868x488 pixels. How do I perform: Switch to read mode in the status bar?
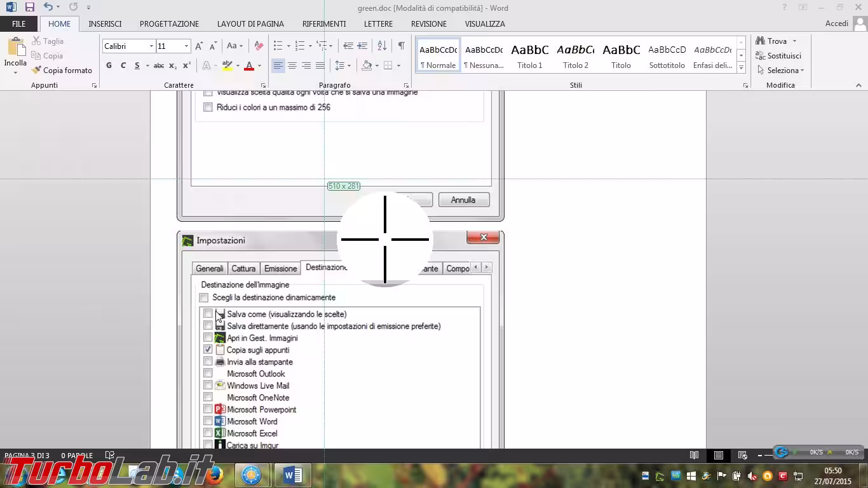pos(695,455)
